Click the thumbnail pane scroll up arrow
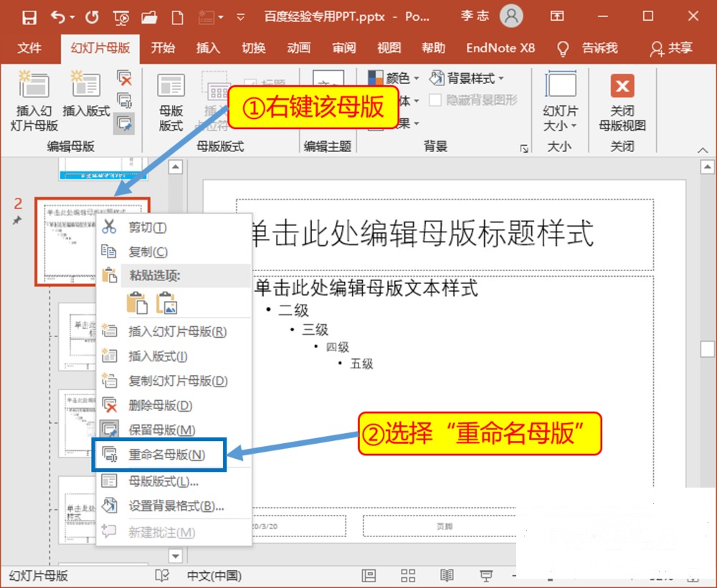 tap(176, 167)
